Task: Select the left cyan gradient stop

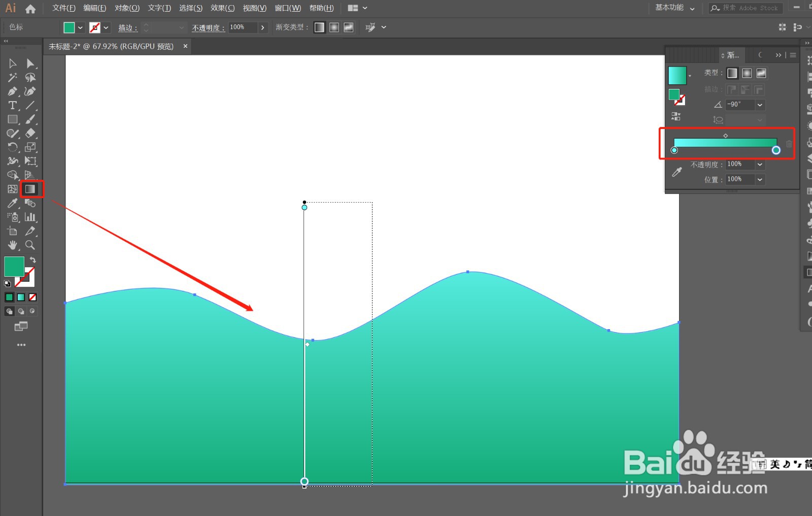Action: (674, 150)
